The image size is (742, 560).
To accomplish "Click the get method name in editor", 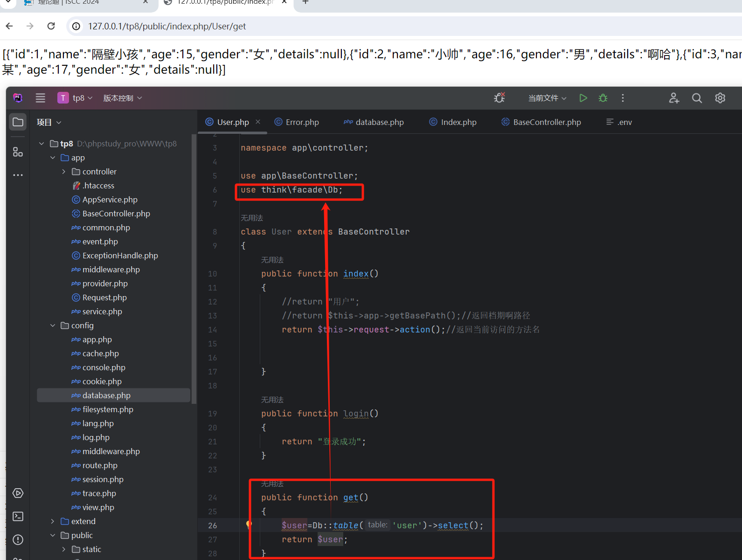I will [x=351, y=498].
